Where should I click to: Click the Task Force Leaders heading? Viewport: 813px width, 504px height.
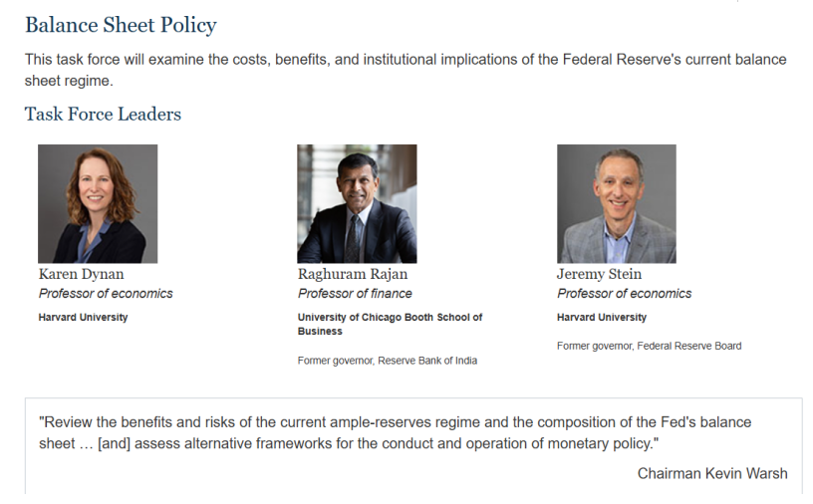(x=103, y=115)
